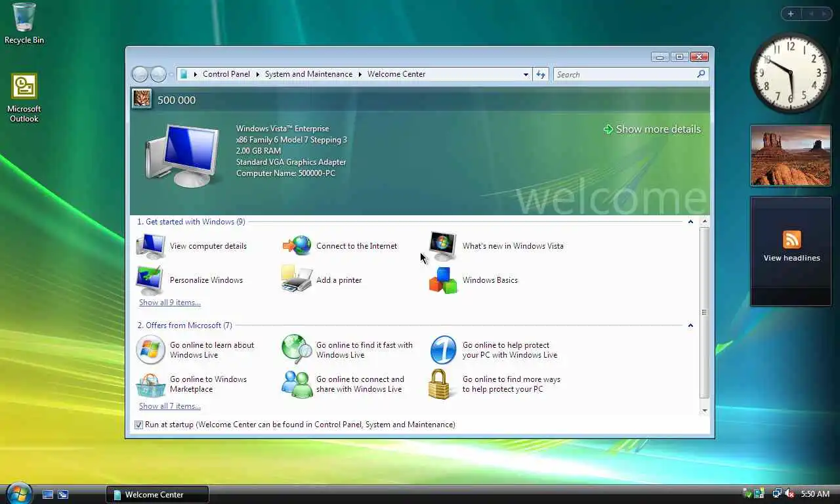Open the Microsoft Outlook desktop icon
This screenshot has width=840, height=504.
(24, 98)
